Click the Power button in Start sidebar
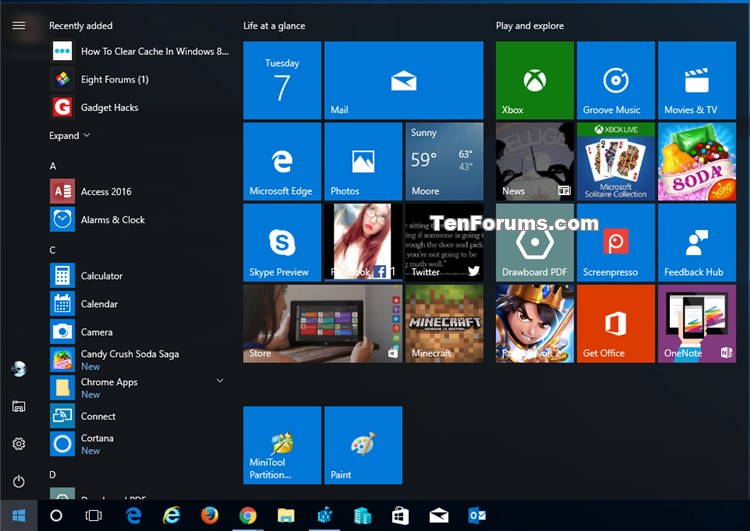The width and height of the screenshot is (750, 531). click(19, 481)
